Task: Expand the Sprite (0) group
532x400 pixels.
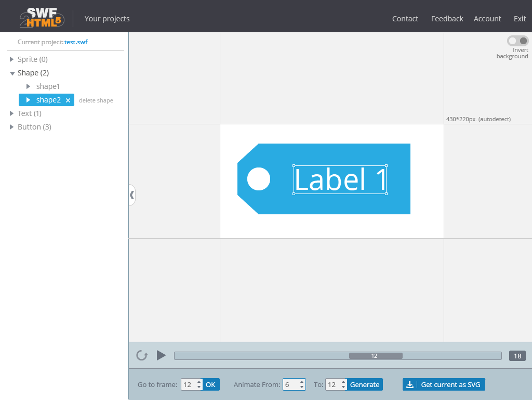Action: (11, 59)
